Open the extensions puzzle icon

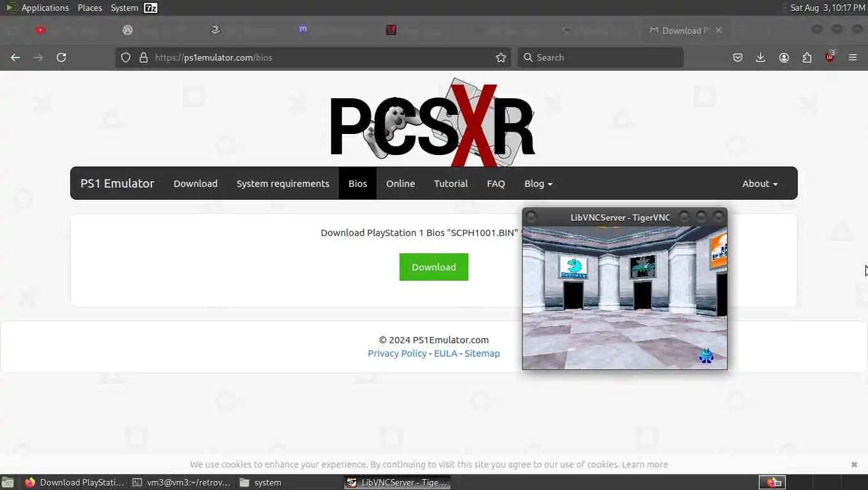click(807, 57)
